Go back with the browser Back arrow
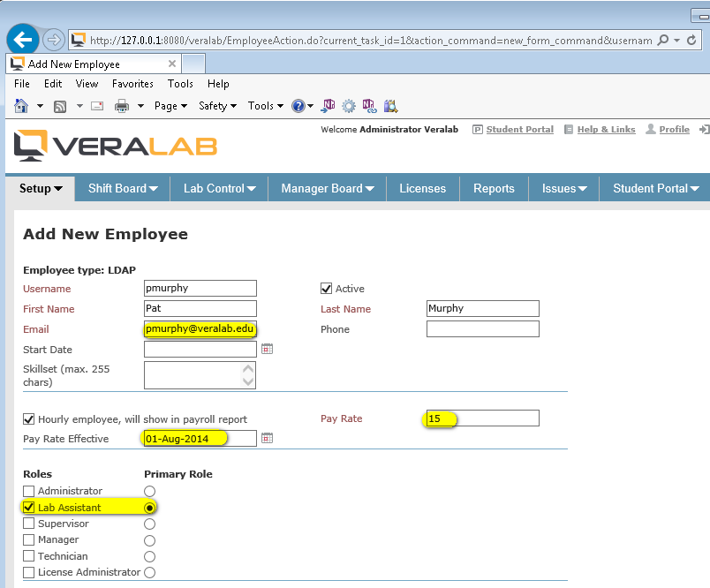This screenshot has width=710, height=588. click(23, 40)
